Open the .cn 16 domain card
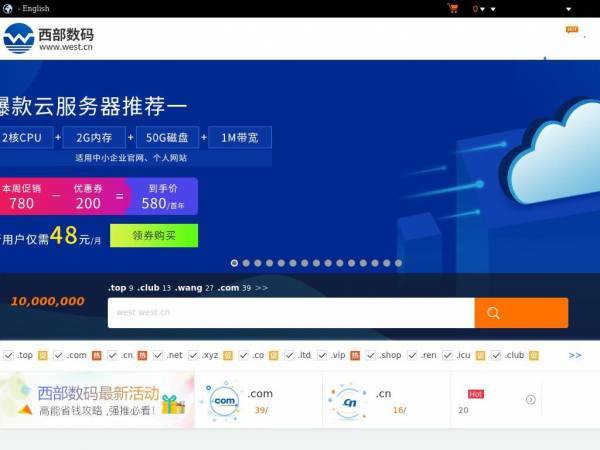The height and width of the screenshot is (450, 600). 386,400
